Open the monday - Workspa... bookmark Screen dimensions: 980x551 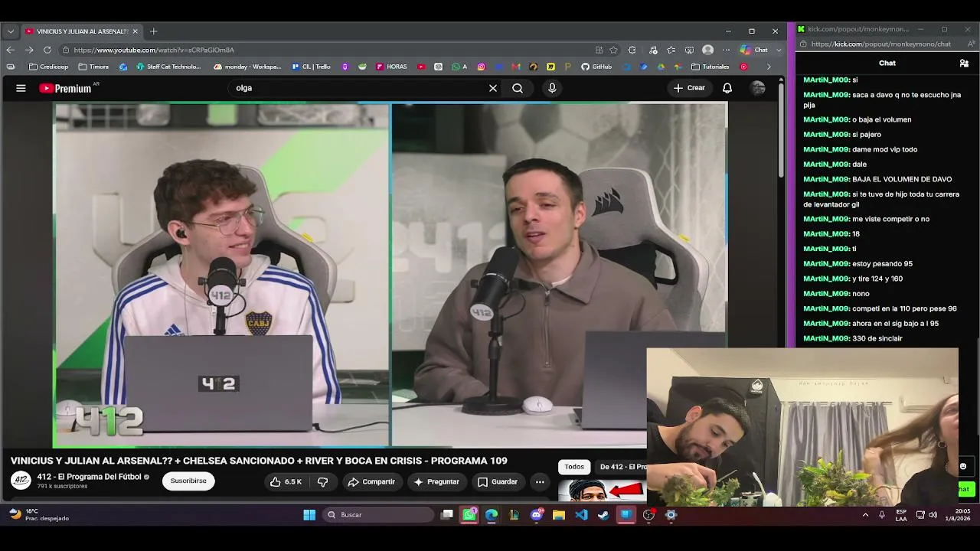247,67
